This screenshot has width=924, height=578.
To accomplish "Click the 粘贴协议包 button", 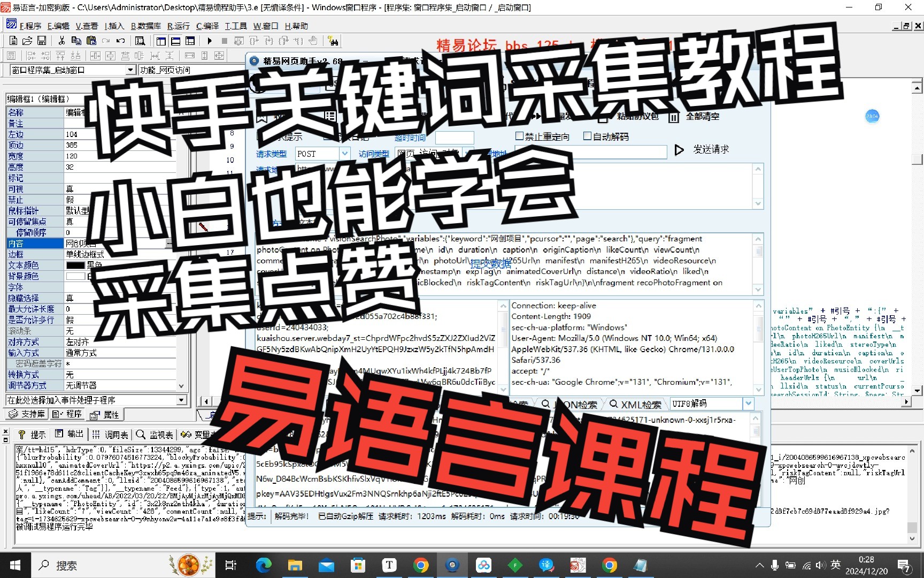I will pyautogui.click(x=631, y=117).
